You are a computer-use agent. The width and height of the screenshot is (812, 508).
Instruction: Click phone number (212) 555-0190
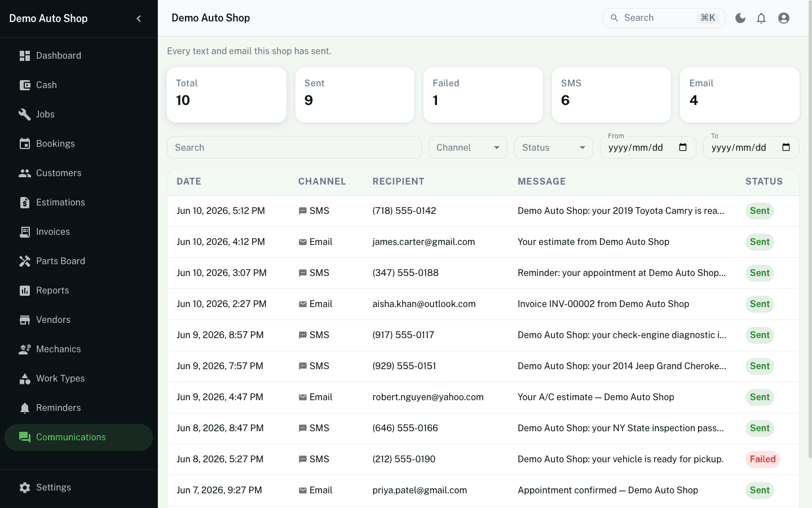(404, 459)
